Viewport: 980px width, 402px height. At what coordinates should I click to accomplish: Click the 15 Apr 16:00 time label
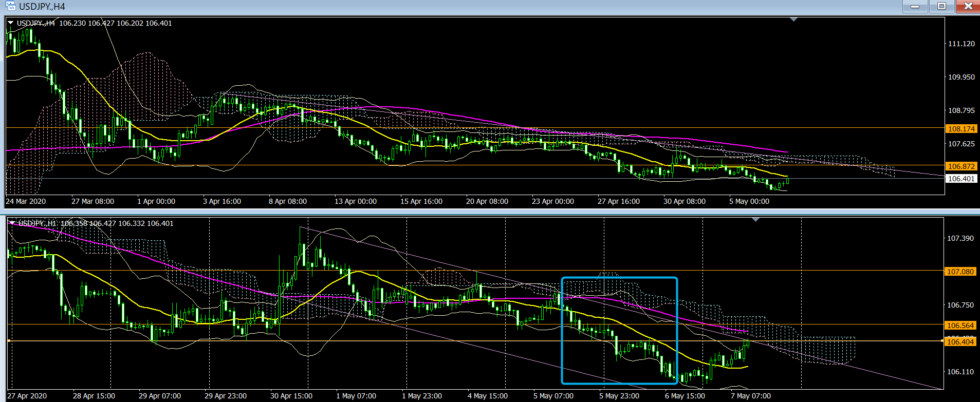[x=421, y=201]
